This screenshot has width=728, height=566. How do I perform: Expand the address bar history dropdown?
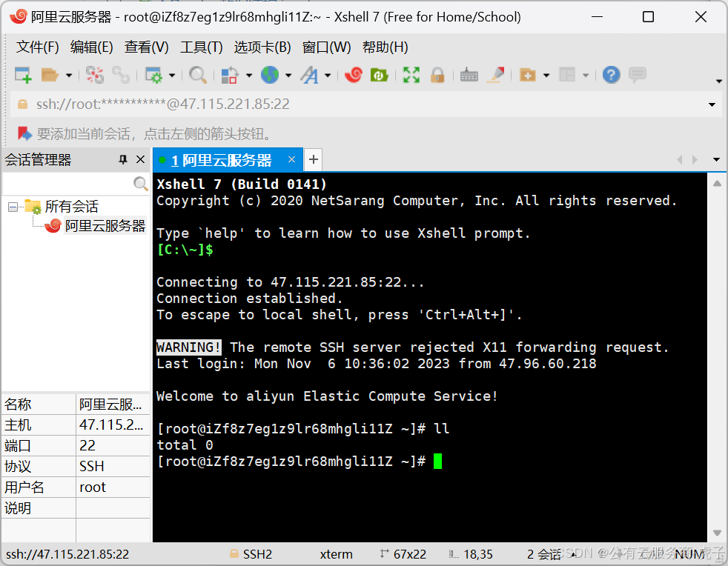(712, 104)
